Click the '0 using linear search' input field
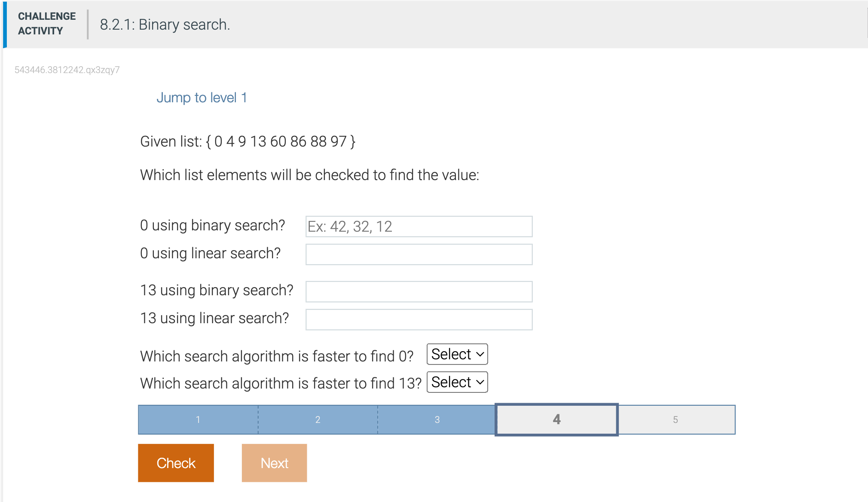Viewport: 868px width, 502px height. click(x=418, y=254)
